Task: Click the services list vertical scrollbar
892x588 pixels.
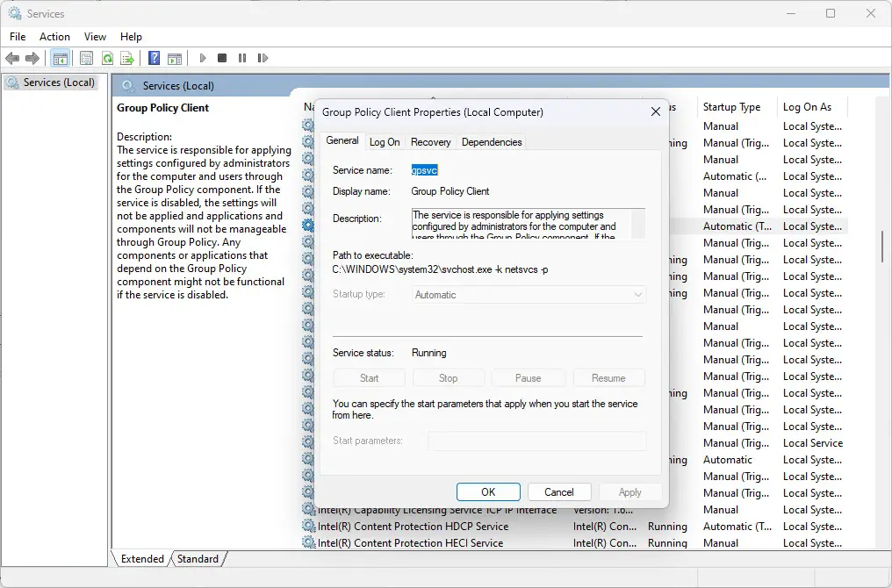Action: tap(881, 247)
